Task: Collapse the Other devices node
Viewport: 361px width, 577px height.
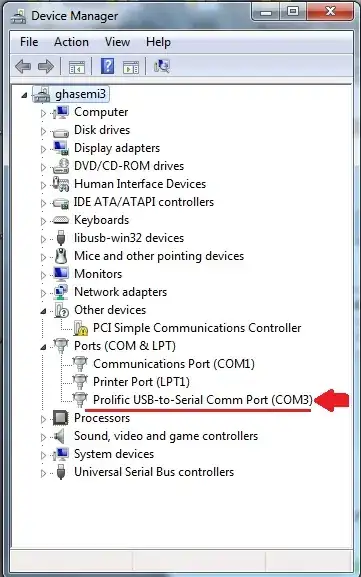Action: point(43,311)
